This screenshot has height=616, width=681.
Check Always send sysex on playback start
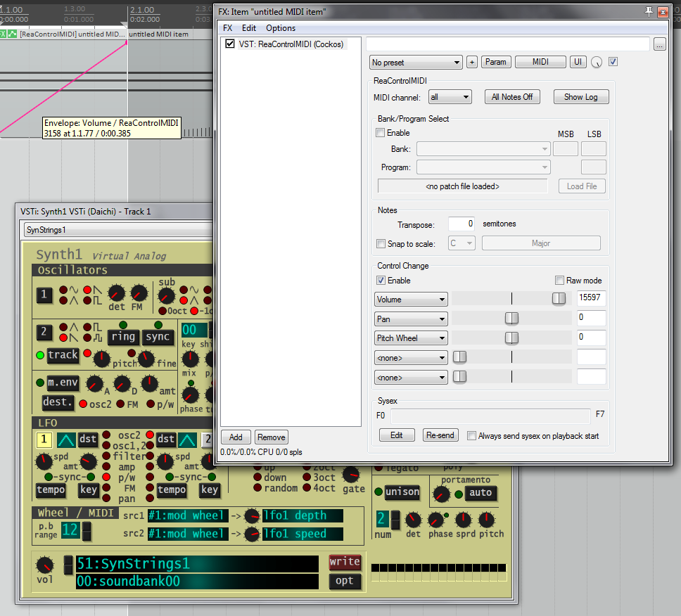[x=471, y=436]
